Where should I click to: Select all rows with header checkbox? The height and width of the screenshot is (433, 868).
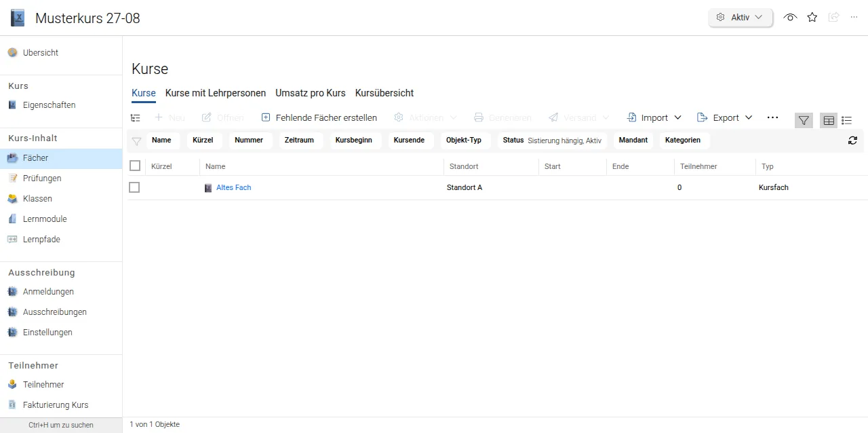click(x=135, y=166)
